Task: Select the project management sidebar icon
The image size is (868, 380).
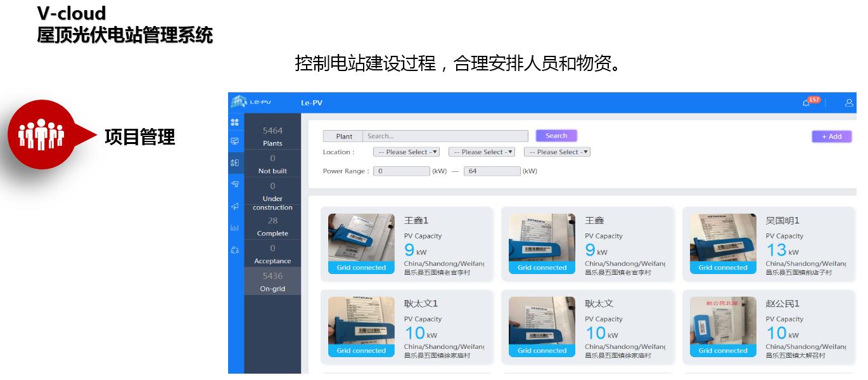Action: pos(235,162)
